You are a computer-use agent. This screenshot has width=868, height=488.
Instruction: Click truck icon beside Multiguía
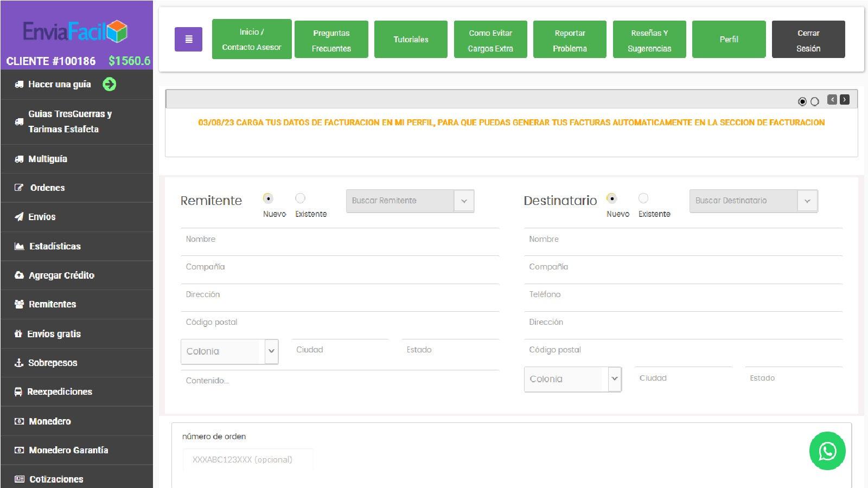19,159
